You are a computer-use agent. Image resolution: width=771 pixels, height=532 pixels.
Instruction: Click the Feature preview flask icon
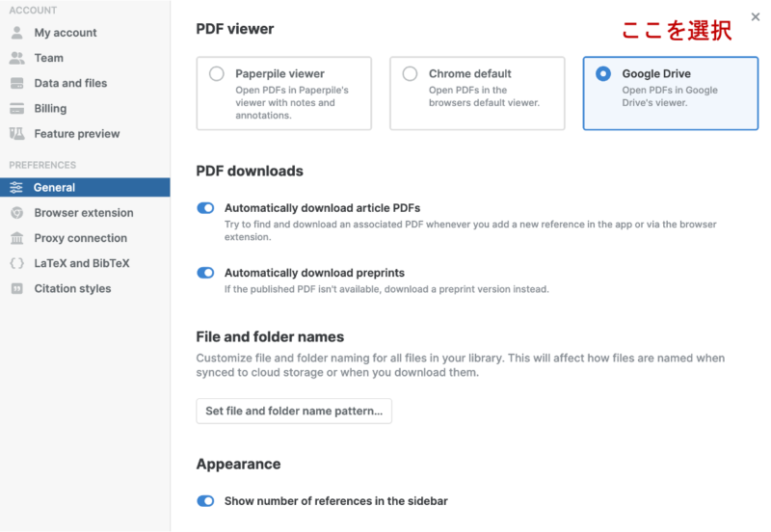[x=16, y=134]
